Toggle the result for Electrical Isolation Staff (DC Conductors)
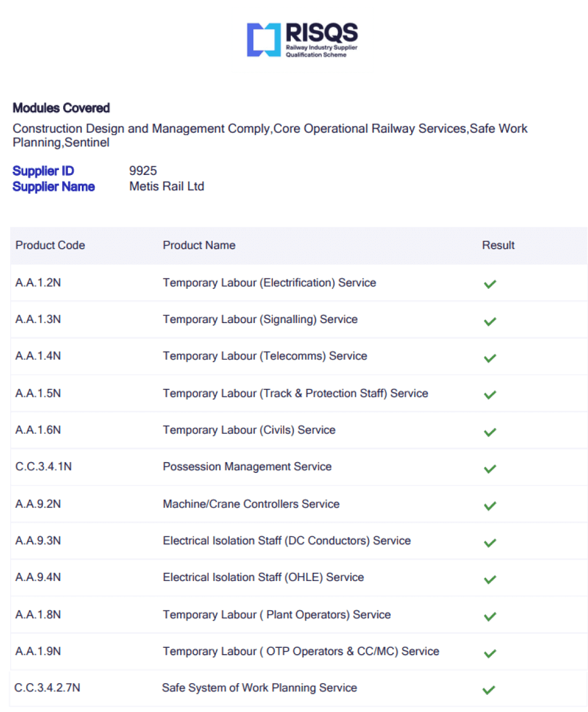This screenshot has width=588, height=712. (x=490, y=542)
